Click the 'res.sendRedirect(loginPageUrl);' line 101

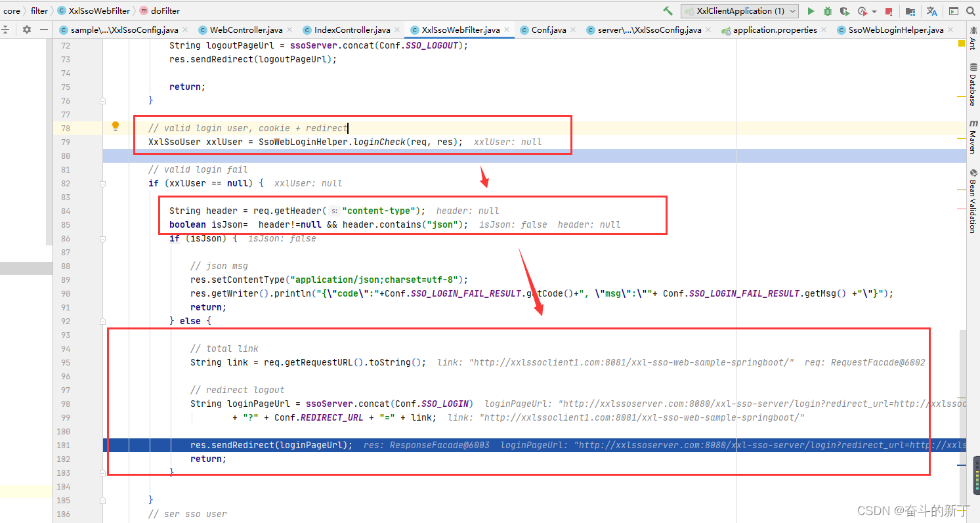(x=271, y=445)
